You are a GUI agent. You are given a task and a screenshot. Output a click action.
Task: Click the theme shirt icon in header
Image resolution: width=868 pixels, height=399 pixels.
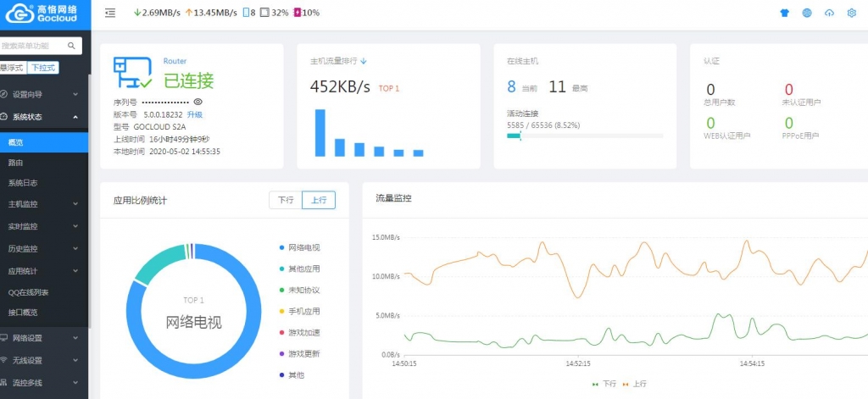784,14
